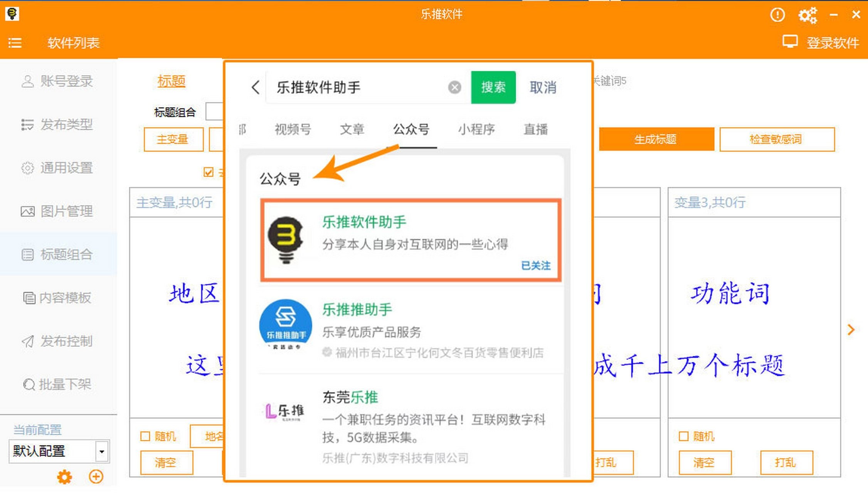
Task: Open the 乐推软件助手 account result
Action: [x=410, y=240]
